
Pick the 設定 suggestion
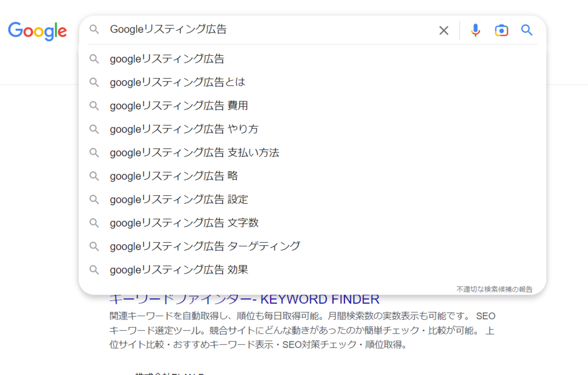[179, 199]
